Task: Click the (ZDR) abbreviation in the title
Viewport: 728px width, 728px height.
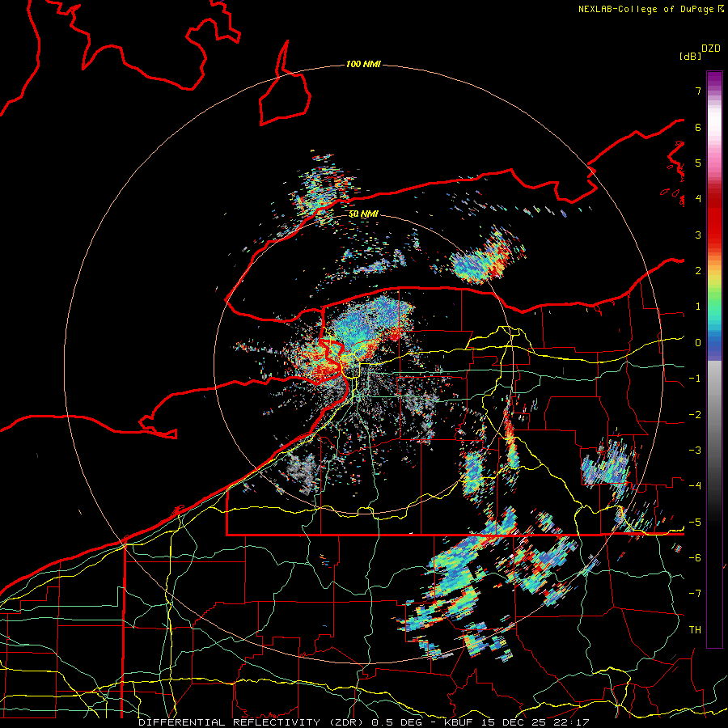Action: [348, 722]
